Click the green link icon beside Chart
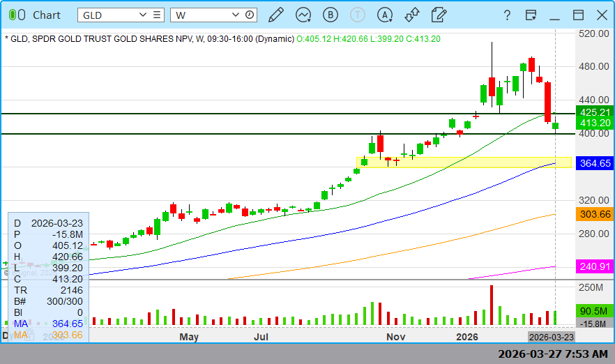 [17, 15]
